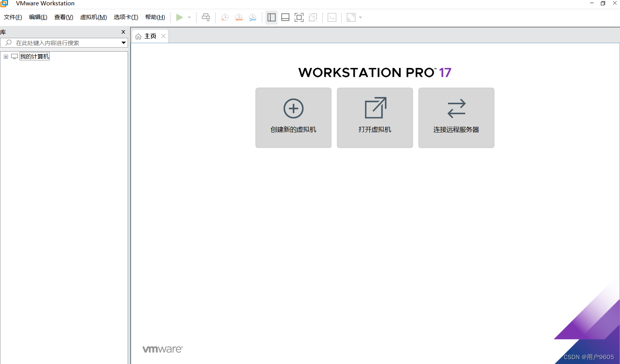Click the 连接远程服务器 button
Image resolution: width=620 pixels, height=364 pixels.
[x=456, y=118]
